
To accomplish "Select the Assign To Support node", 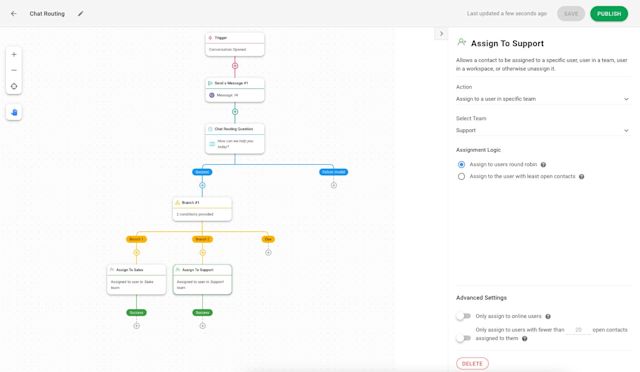I will point(202,279).
